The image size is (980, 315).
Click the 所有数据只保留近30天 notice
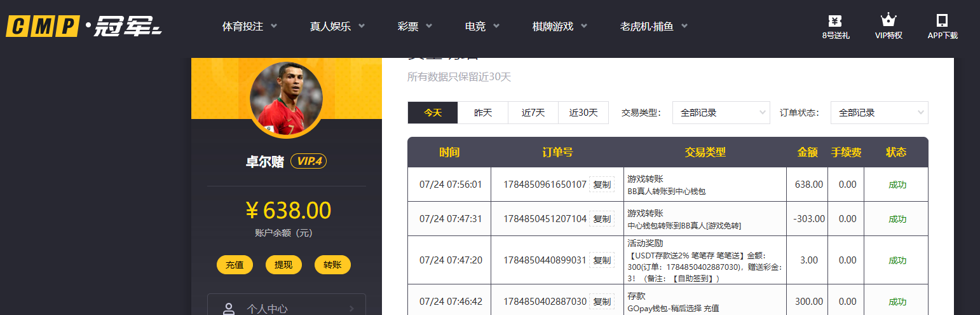[x=459, y=77]
